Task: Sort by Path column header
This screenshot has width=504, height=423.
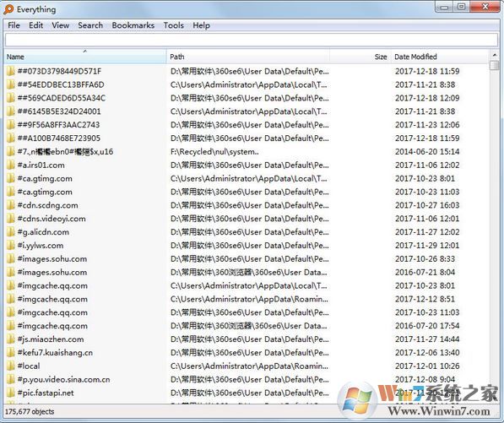Action: 248,57
